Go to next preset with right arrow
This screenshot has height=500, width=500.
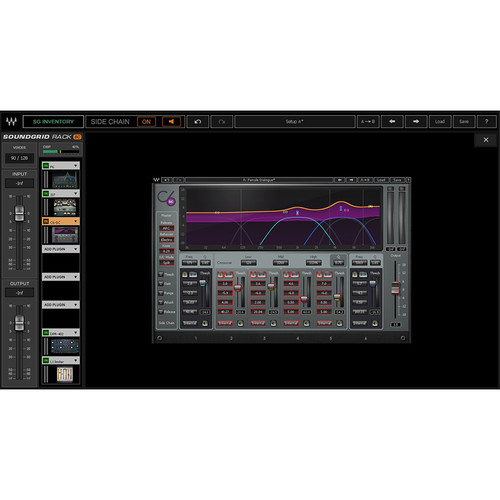tap(416, 122)
